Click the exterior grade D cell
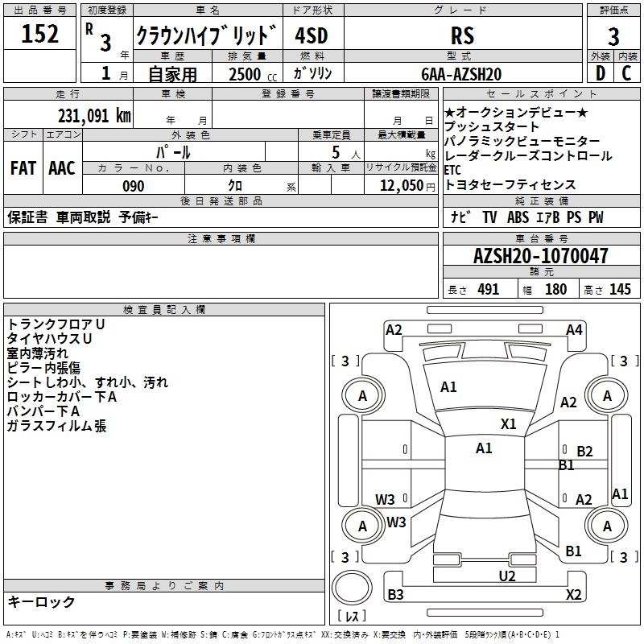The width and height of the screenshot is (644, 644). pos(601,73)
